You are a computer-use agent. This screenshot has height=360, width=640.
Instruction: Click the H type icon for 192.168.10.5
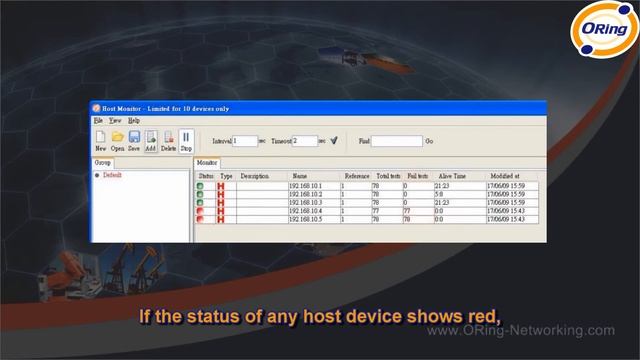tap(221, 220)
